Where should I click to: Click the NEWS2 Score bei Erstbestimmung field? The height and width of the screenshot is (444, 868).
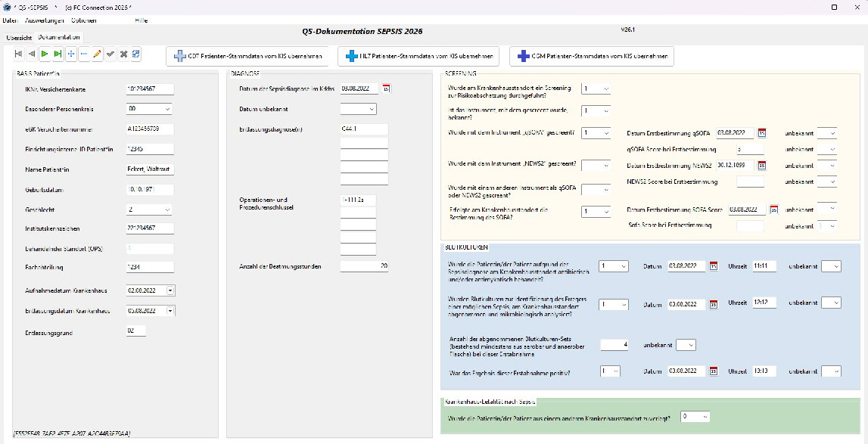[750, 181]
